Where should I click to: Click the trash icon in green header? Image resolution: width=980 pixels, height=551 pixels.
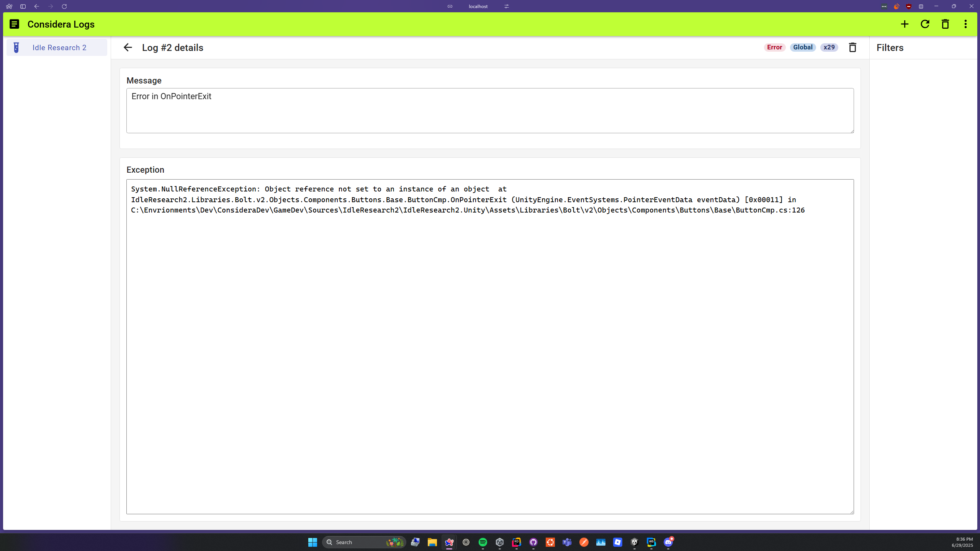pyautogui.click(x=945, y=24)
